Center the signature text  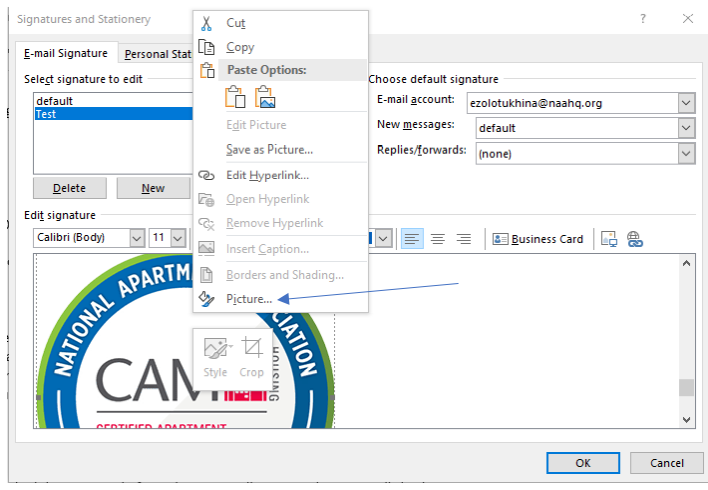coord(438,238)
